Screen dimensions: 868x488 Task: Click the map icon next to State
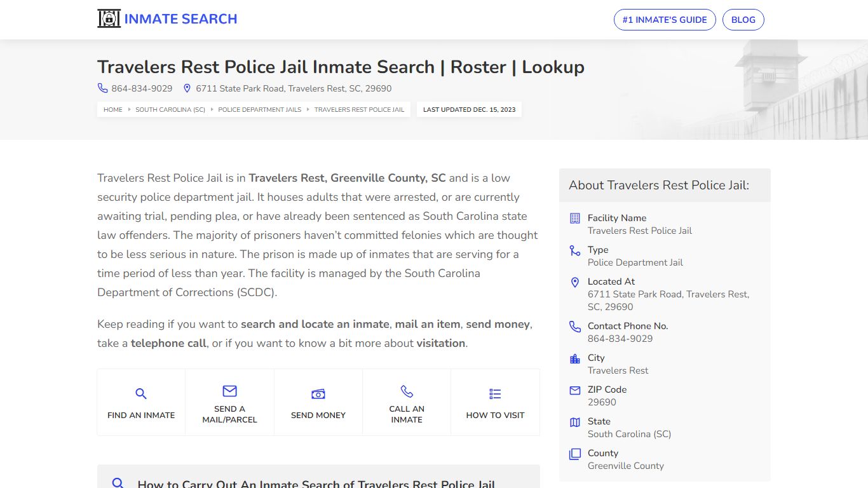(x=575, y=422)
